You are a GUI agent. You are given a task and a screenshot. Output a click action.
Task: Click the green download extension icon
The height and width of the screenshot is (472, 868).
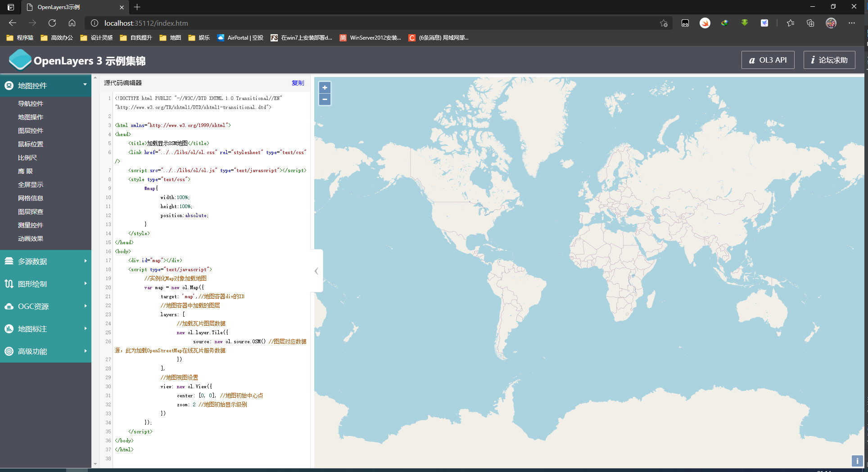[x=745, y=23]
